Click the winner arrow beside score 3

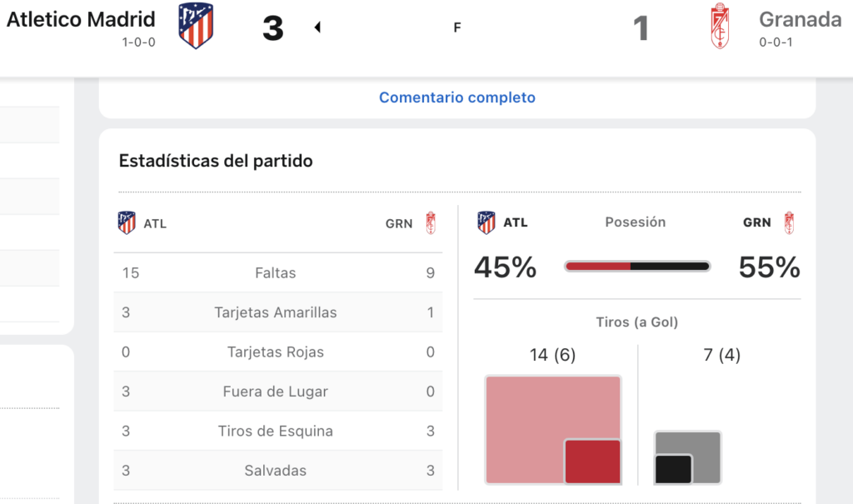coord(317,27)
